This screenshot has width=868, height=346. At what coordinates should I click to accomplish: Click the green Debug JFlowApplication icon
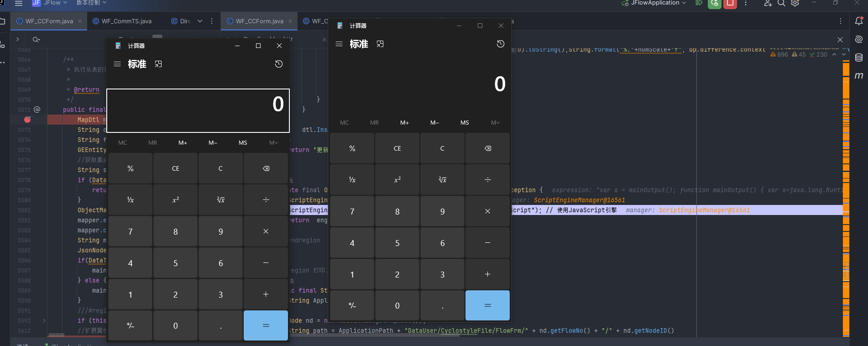715,3
